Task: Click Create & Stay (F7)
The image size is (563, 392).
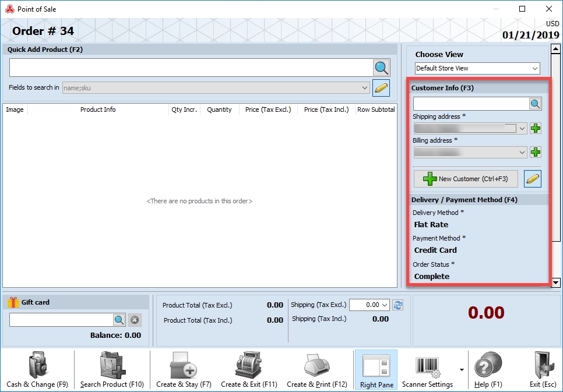Action: [x=184, y=370]
